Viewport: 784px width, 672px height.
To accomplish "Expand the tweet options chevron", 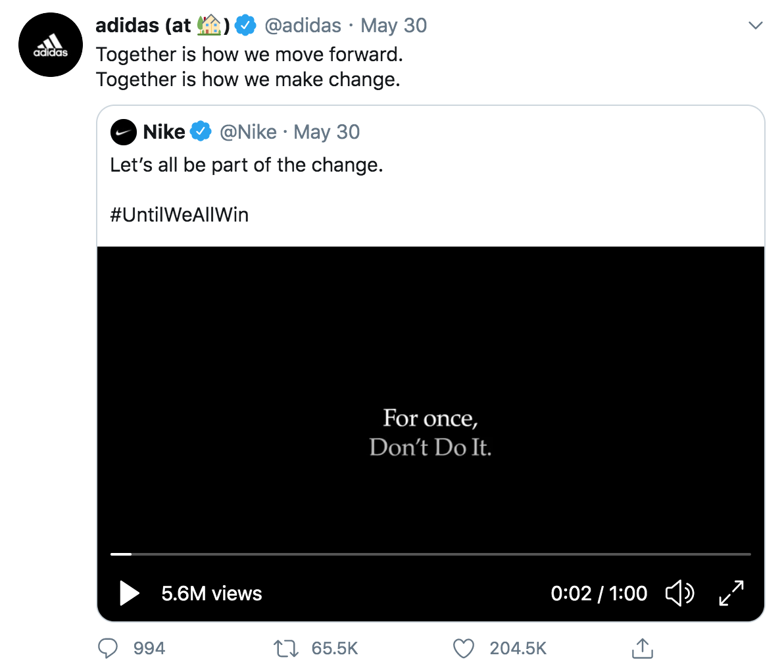I will click(756, 26).
